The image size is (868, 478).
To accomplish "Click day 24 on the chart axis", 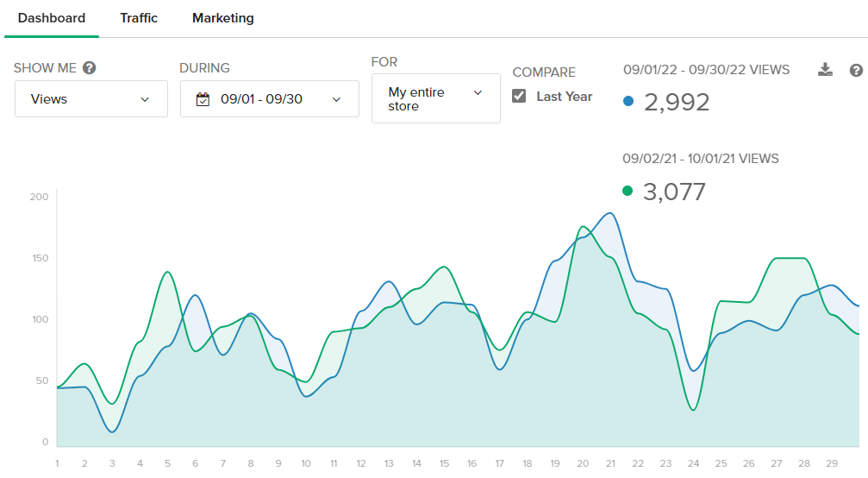I will point(693,463).
